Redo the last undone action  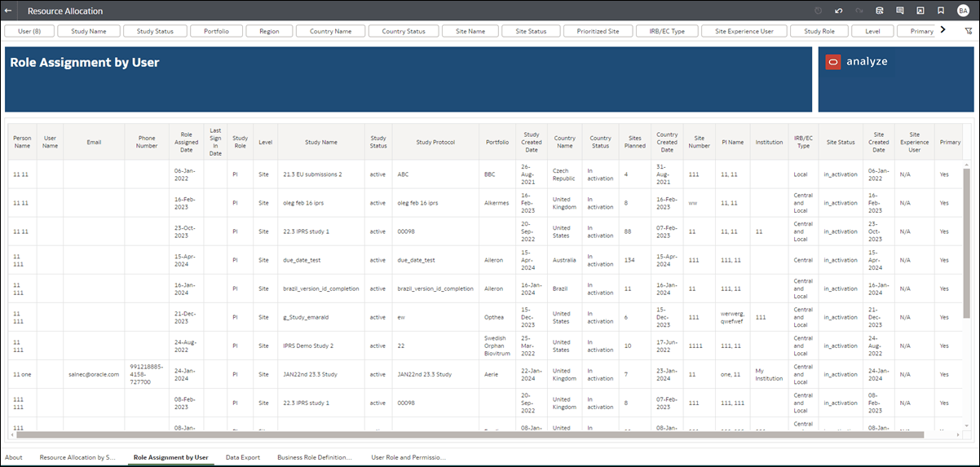click(x=859, y=11)
